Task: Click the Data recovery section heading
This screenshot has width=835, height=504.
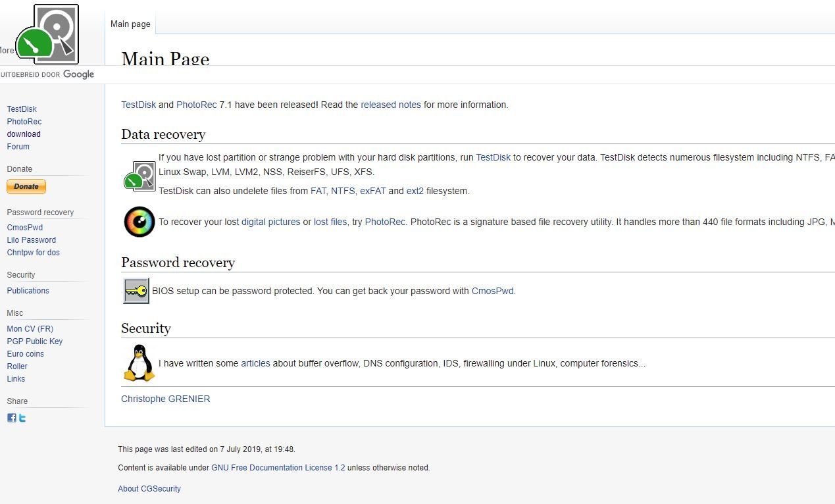Action: (x=163, y=134)
